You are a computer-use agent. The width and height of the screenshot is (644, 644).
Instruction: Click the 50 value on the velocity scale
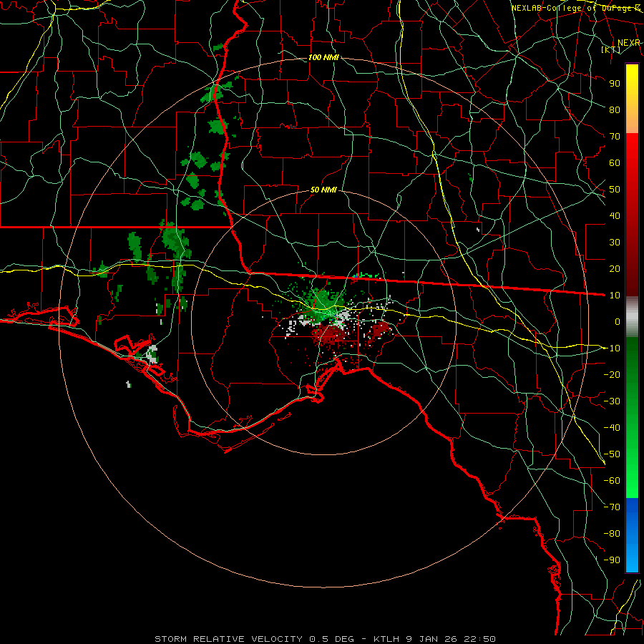[615, 190]
